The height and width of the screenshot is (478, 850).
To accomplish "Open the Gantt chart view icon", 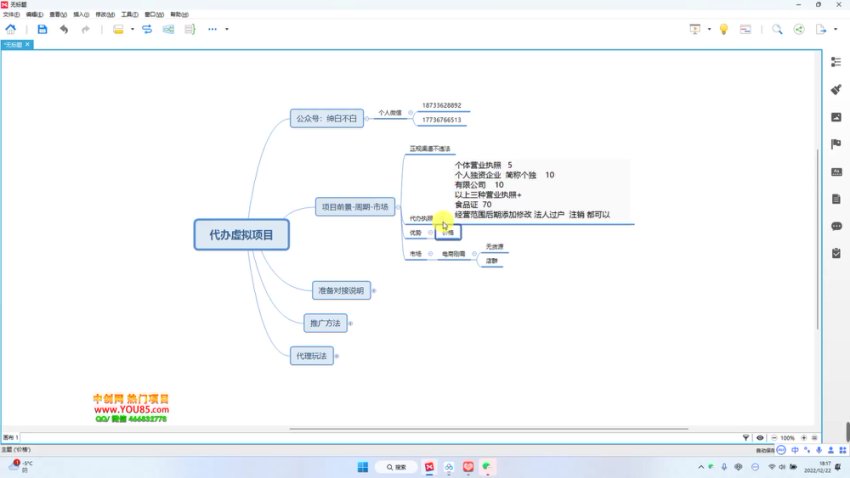I will click(x=745, y=29).
